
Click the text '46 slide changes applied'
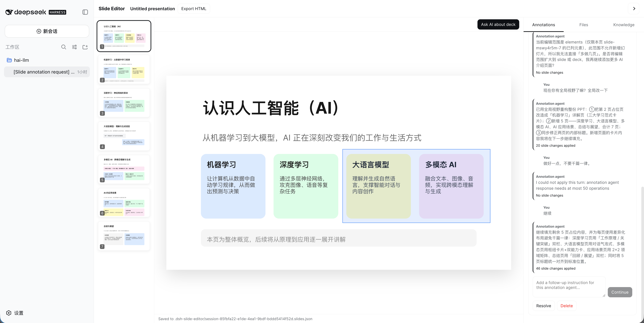click(555, 268)
